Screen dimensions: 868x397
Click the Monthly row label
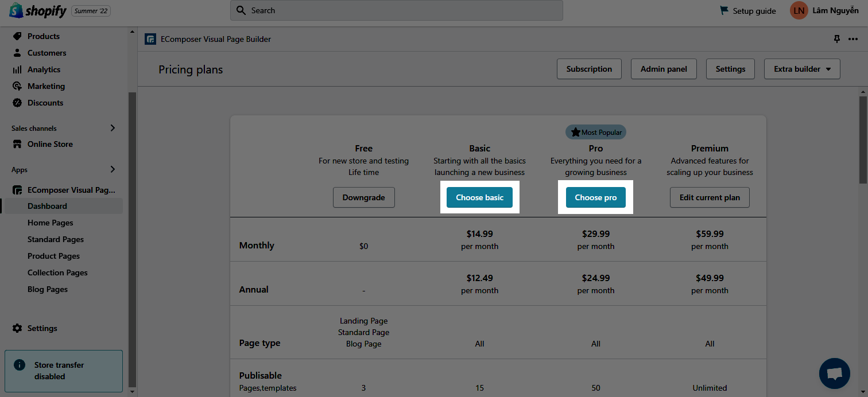click(x=257, y=246)
